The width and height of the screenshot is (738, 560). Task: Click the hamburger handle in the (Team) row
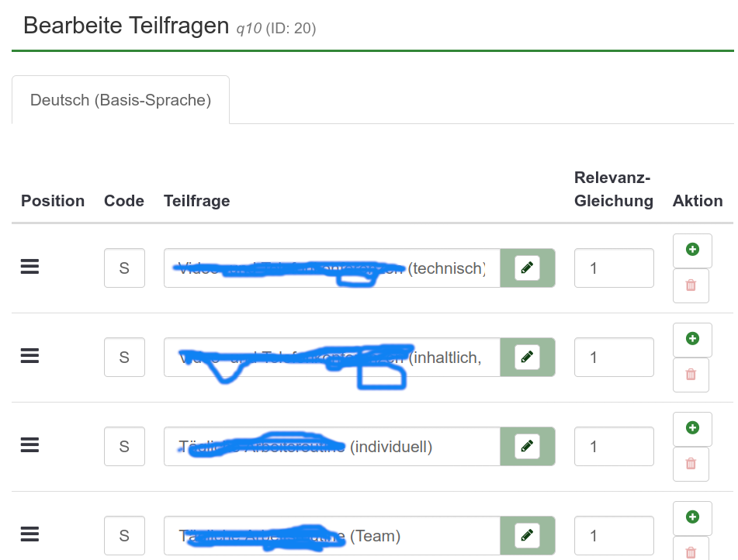point(29,534)
